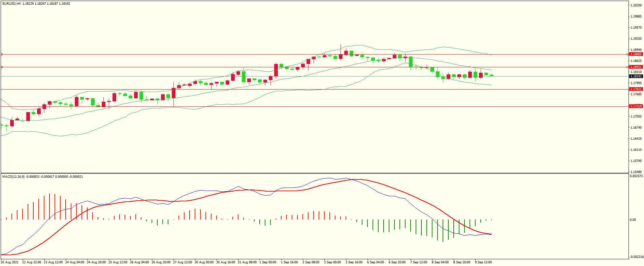Click the MACD zero level label 0.00

633,220
